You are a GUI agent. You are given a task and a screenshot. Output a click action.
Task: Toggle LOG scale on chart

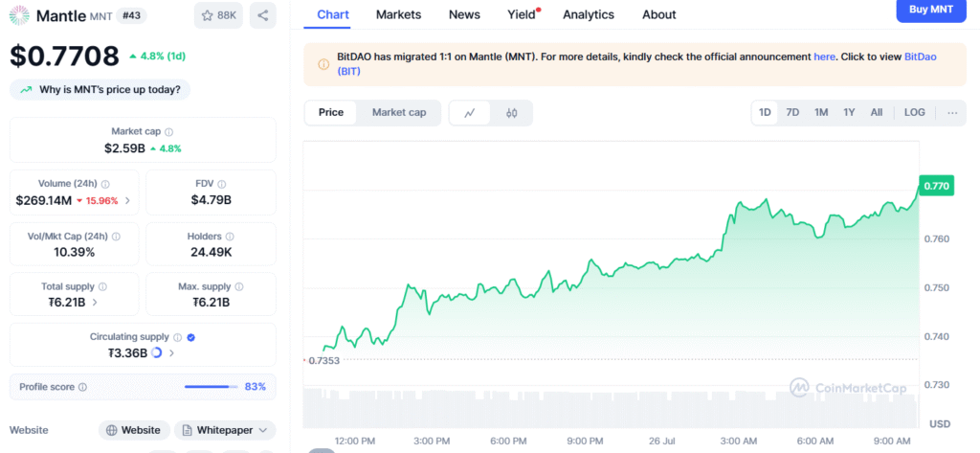click(x=915, y=113)
